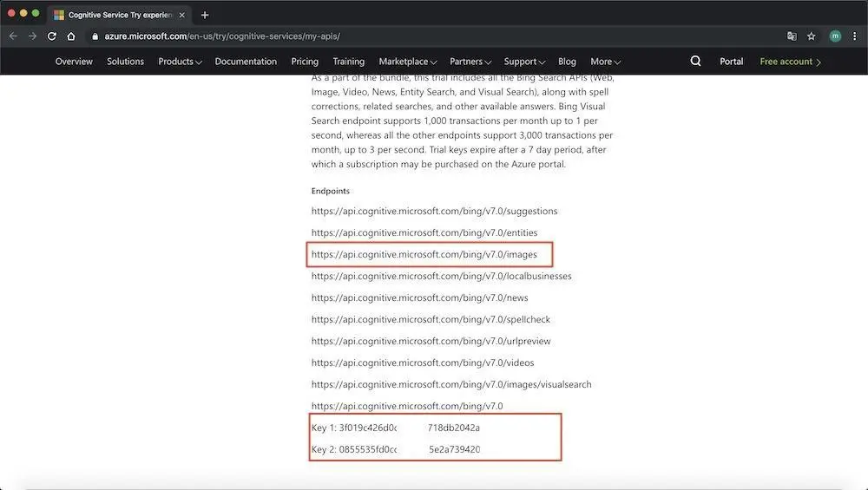Select the Cognitive Service Try experience tab

(120, 15)
